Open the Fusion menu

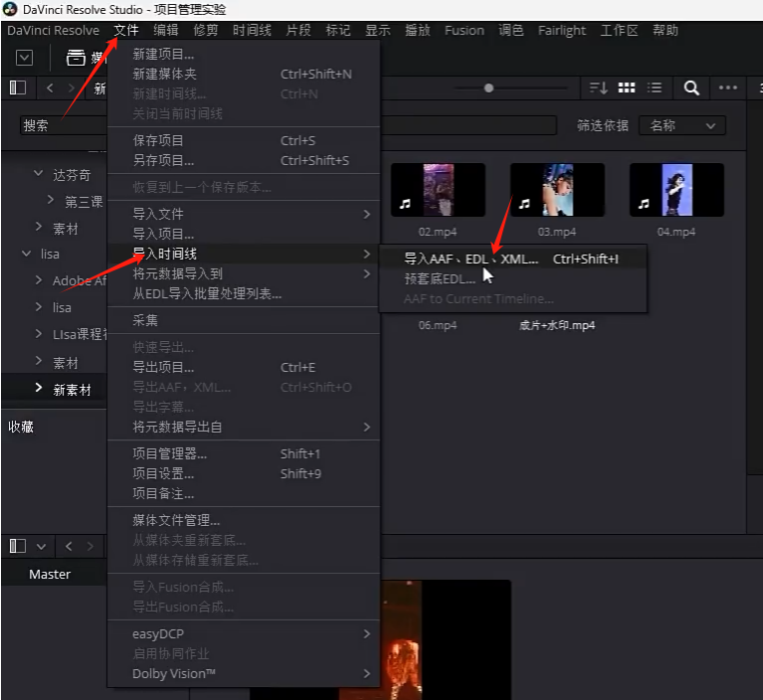click(x=465, y=30)
